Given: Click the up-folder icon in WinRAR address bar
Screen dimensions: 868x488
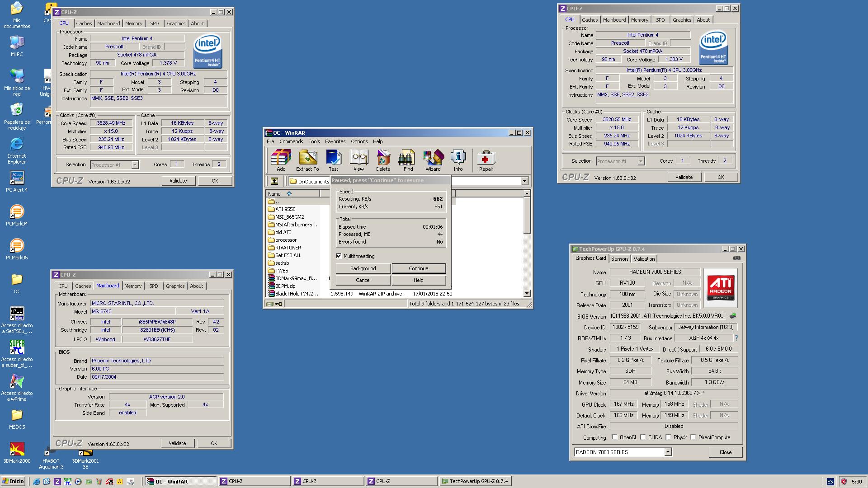Looking at the screenshot, I should point(274,181).
